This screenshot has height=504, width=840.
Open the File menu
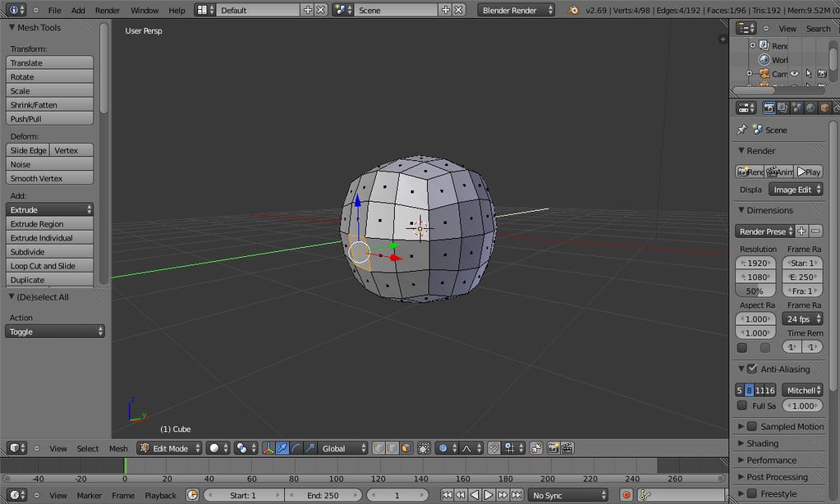(54, 10)
